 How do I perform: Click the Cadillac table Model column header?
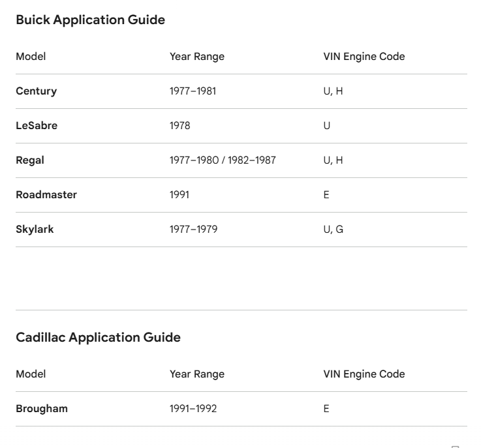click(x=31, y=374)
